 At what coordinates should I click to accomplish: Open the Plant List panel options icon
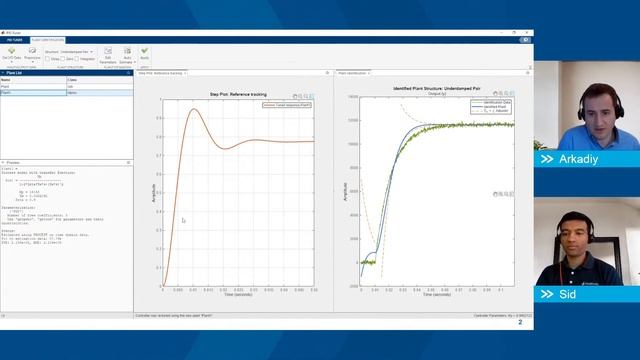coord(128,73)
